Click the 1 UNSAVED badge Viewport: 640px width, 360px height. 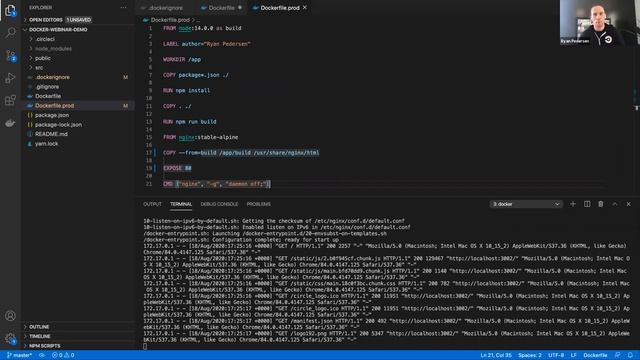click(78, 20)
